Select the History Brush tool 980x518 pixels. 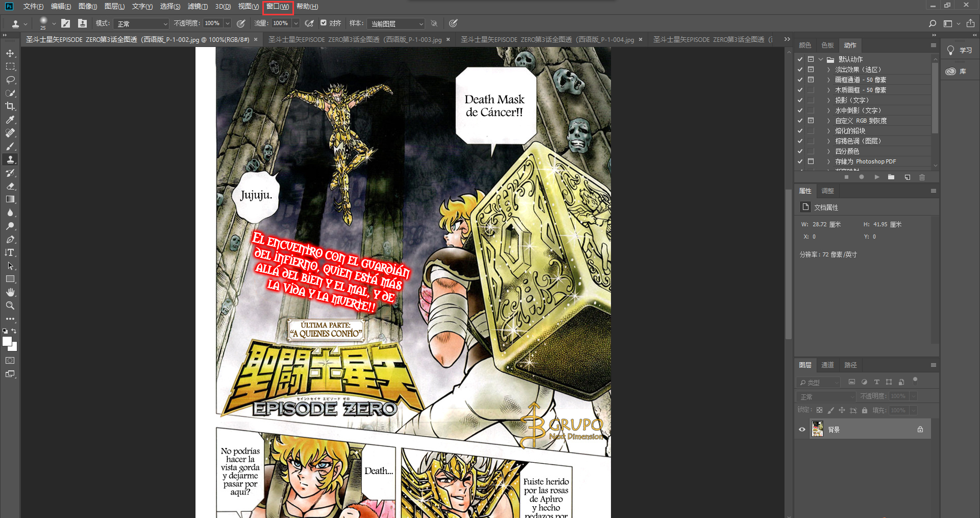click(10, 173)
